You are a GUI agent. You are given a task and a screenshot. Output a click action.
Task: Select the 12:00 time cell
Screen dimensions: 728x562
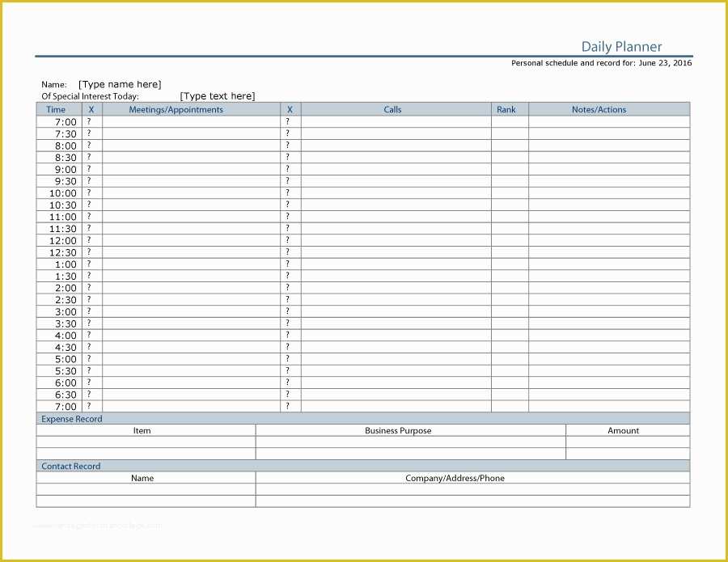59,240
